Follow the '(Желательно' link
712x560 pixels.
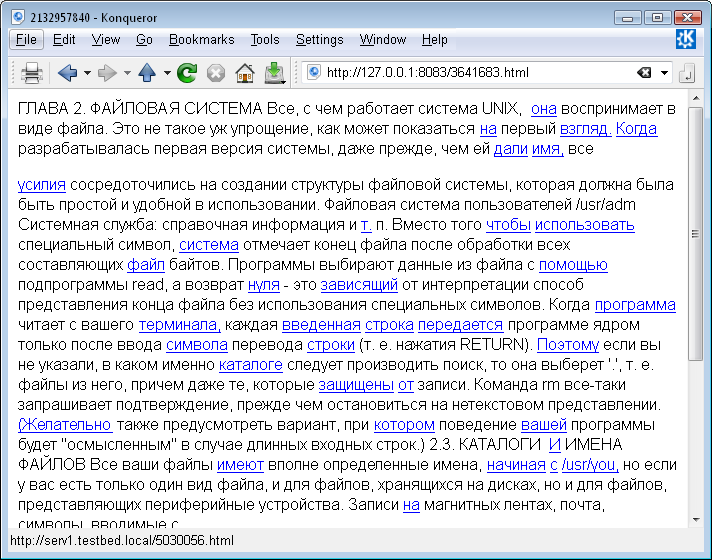pyautogui.click(x=65, y=425)
